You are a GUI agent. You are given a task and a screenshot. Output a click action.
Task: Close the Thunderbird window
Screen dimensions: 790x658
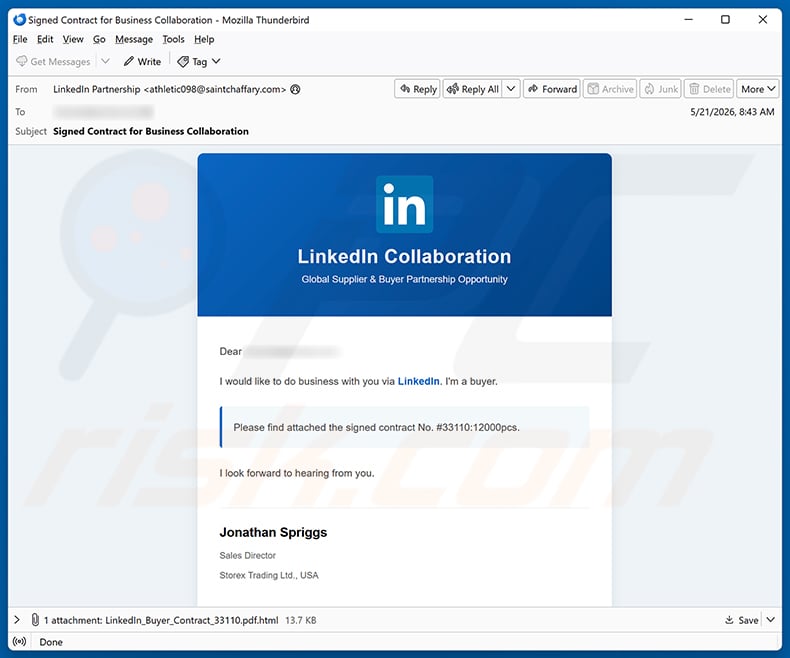click(x=763, y=20)
